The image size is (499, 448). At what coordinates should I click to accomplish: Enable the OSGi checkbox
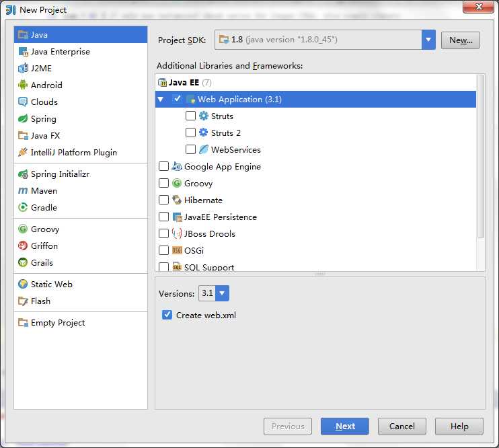[163, 250]
